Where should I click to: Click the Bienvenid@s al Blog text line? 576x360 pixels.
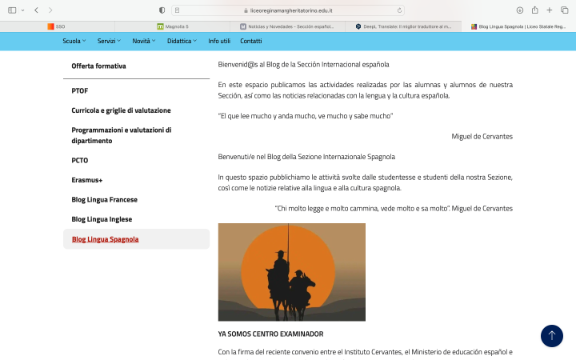tap(303, 64)
